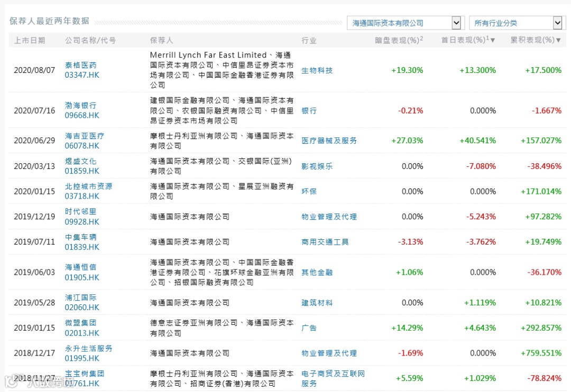571x392 pixels.
Task: Click the 环保 industry link
Action: 309,191
